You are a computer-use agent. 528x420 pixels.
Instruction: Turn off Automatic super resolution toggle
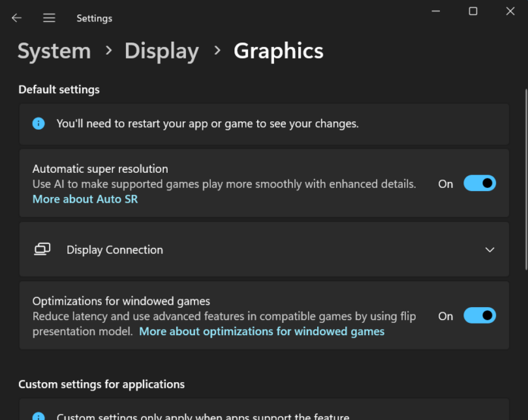point(479,183)
